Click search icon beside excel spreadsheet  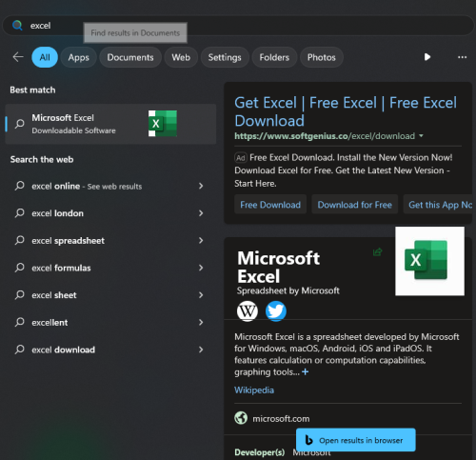(20, 240)
